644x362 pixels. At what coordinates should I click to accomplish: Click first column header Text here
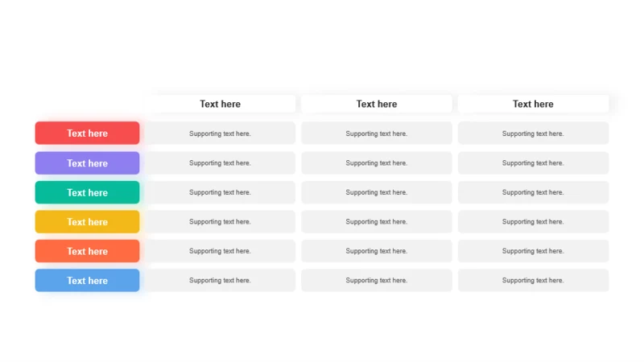[x=220, y=104]
